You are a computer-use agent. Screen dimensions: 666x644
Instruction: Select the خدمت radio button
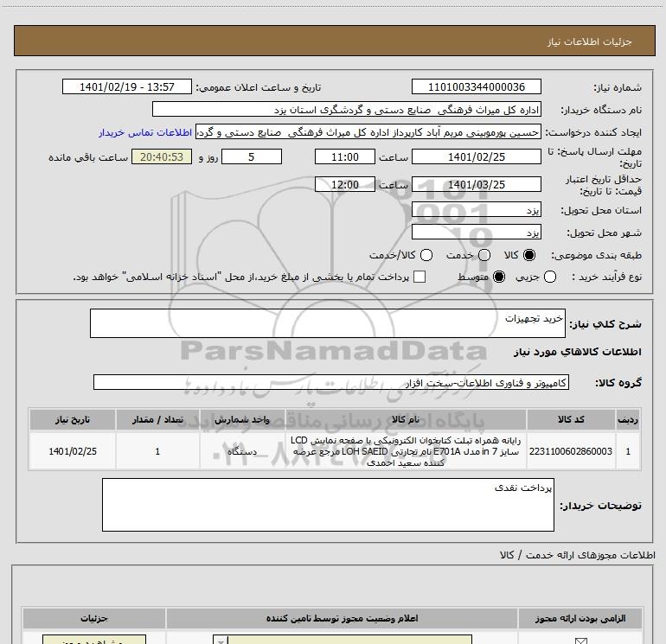[x=484, y=255]
